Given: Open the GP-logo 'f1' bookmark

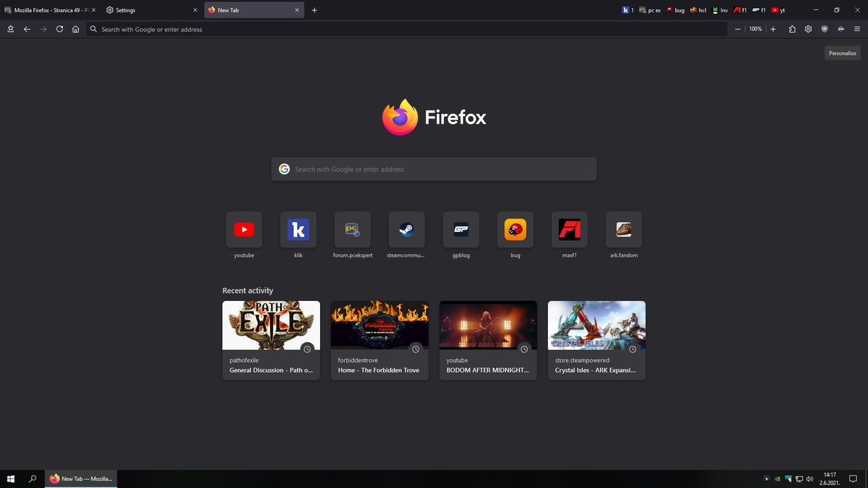Looking at the screenshot, I should pyautogui.click(x=759, y=10).
